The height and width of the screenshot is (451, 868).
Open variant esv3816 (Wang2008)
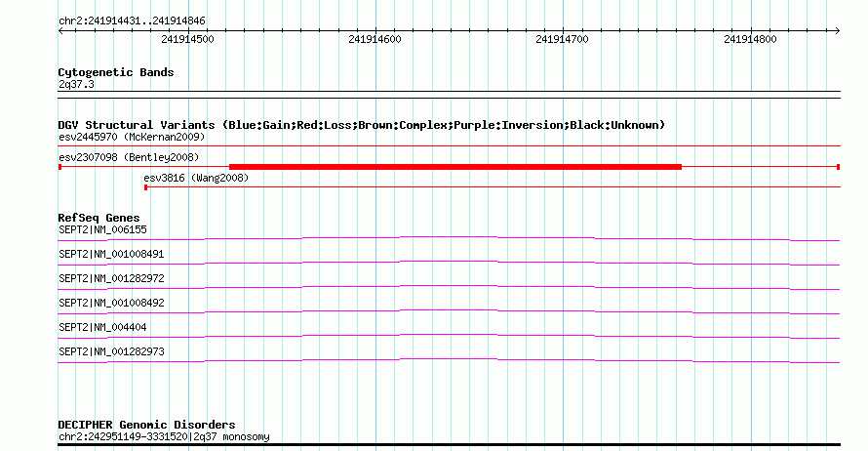(x=196, y=178)
